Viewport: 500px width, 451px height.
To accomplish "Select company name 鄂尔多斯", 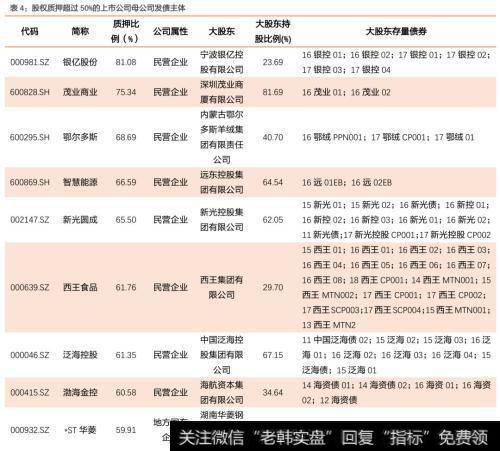I will click(x=80, y=137).
